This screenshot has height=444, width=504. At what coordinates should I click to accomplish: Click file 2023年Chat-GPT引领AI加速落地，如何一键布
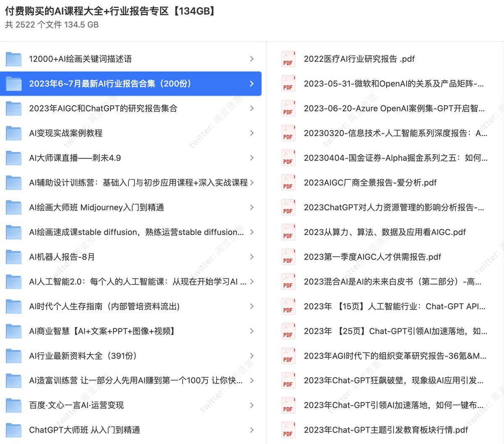pos(386,405)
